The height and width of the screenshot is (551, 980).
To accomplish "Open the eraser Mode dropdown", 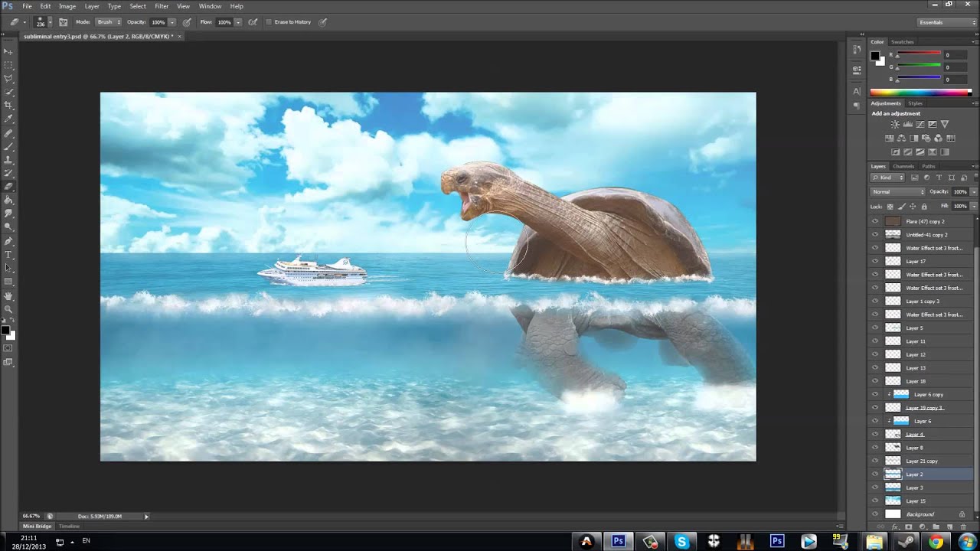I will click(x=108, y=22).
